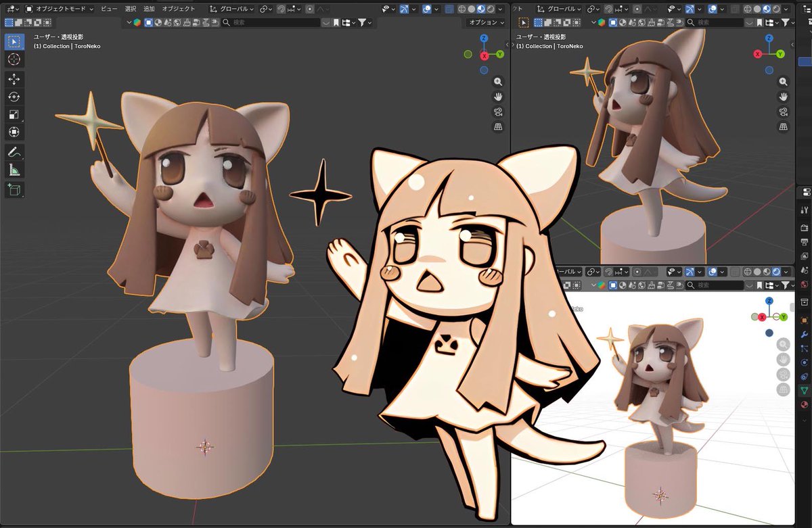Open the ビュー menu
The width and height of the screenshot is (812, 528).
click(108, 9)
